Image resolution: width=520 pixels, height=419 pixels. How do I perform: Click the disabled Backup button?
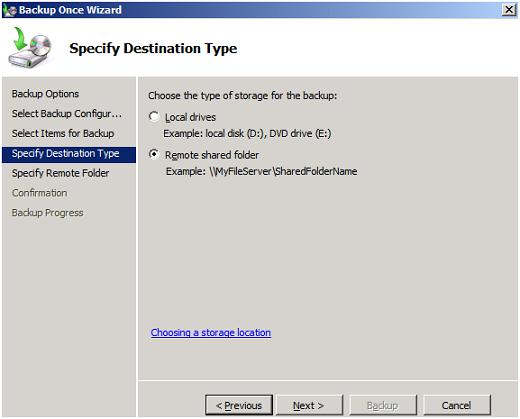[383, 405]
